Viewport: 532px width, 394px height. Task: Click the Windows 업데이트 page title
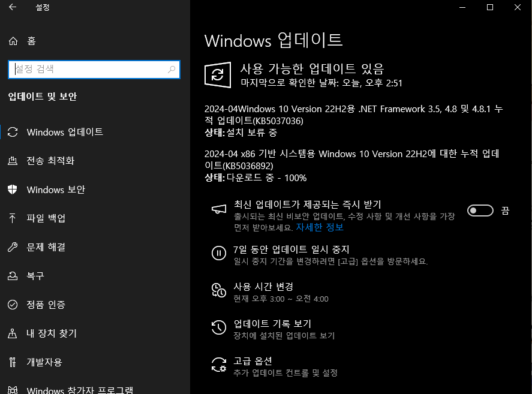pyautogui.click(x=273, y=40)
